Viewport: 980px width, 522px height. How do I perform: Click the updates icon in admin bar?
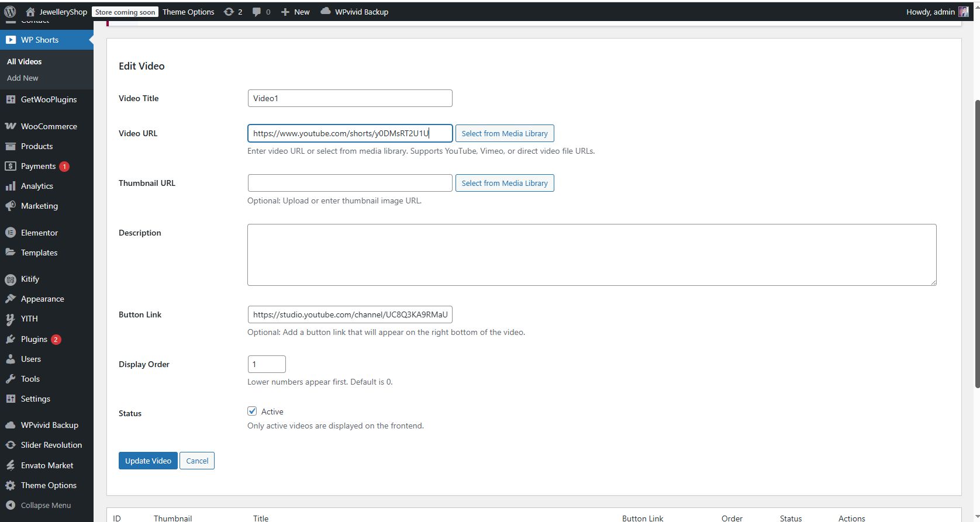click(229, 12)
